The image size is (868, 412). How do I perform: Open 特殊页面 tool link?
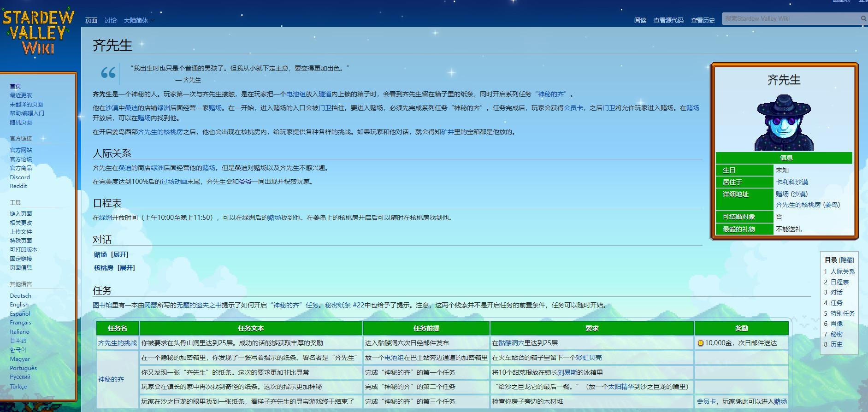click(x=21, y=241)
